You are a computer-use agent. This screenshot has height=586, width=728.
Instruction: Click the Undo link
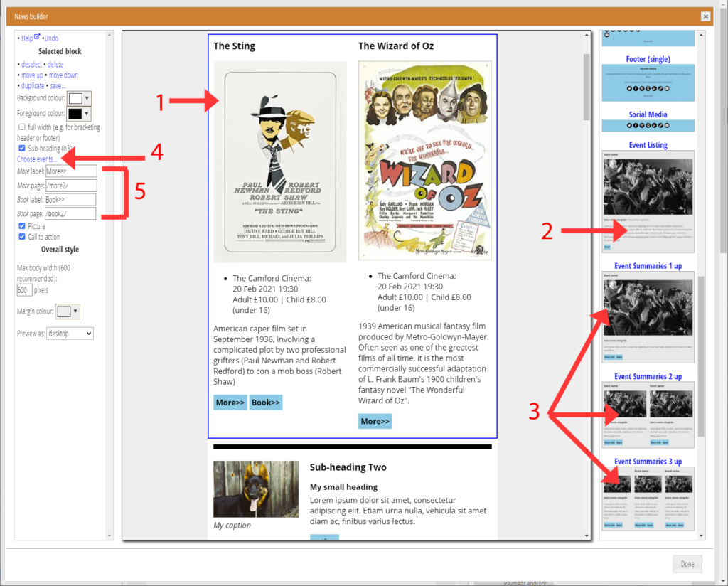[x=51, y=38]
